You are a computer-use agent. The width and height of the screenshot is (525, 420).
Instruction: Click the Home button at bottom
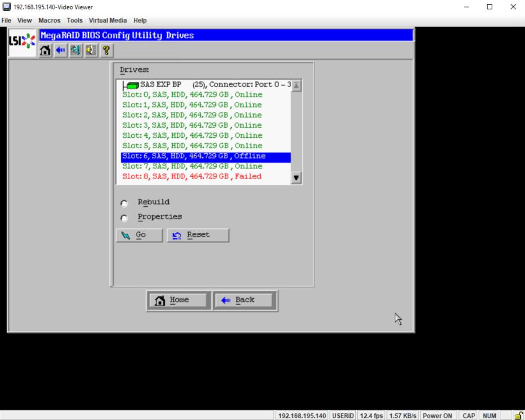tap(178, 301)
